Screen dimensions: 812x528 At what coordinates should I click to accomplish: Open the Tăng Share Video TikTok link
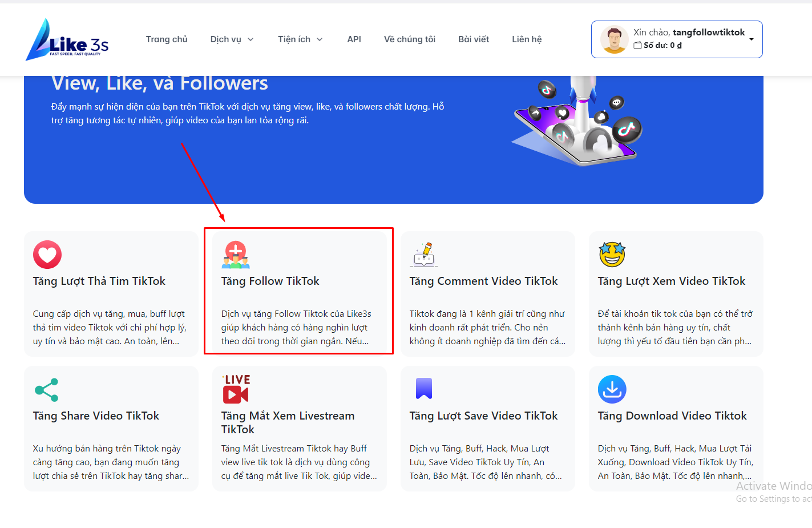(96, 416)
